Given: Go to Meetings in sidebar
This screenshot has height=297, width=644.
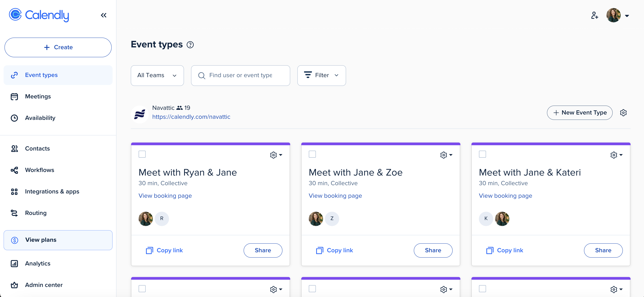Looking at the screenshot, I should click(38, 96).
